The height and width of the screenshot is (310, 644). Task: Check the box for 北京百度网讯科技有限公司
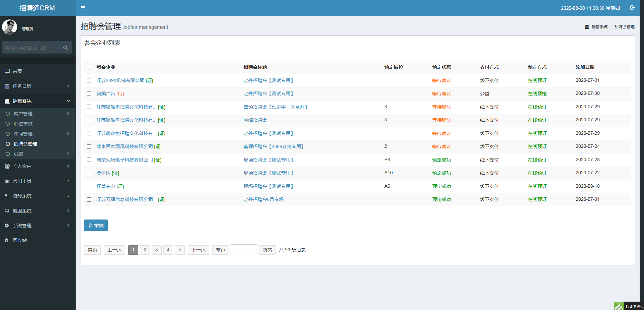tap(89, 147)
